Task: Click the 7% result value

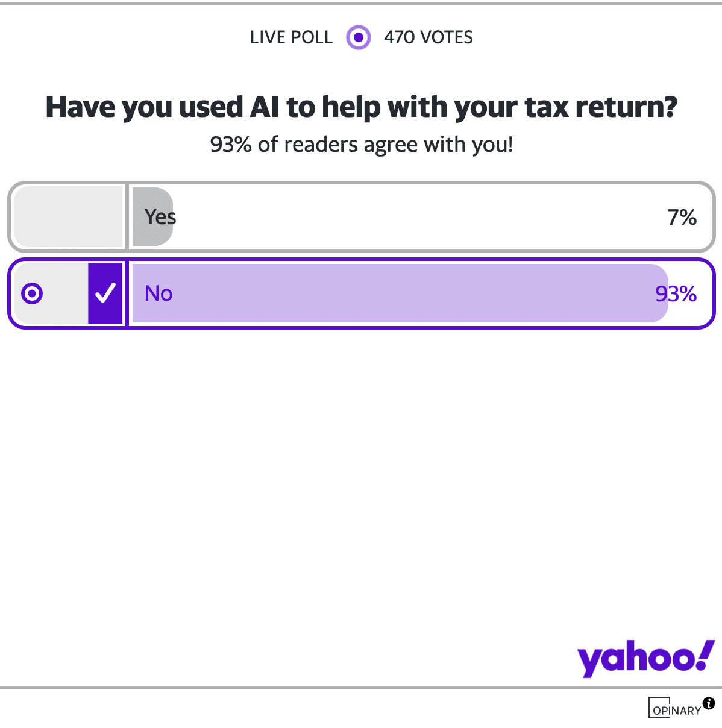Action: point(682,217)
